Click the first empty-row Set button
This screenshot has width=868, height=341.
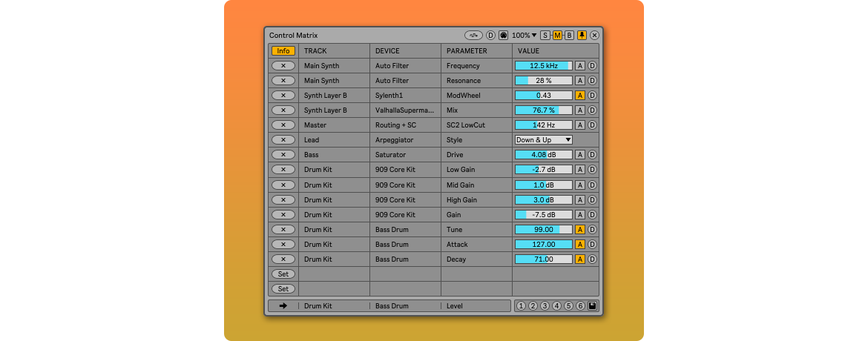coord(283,274)
